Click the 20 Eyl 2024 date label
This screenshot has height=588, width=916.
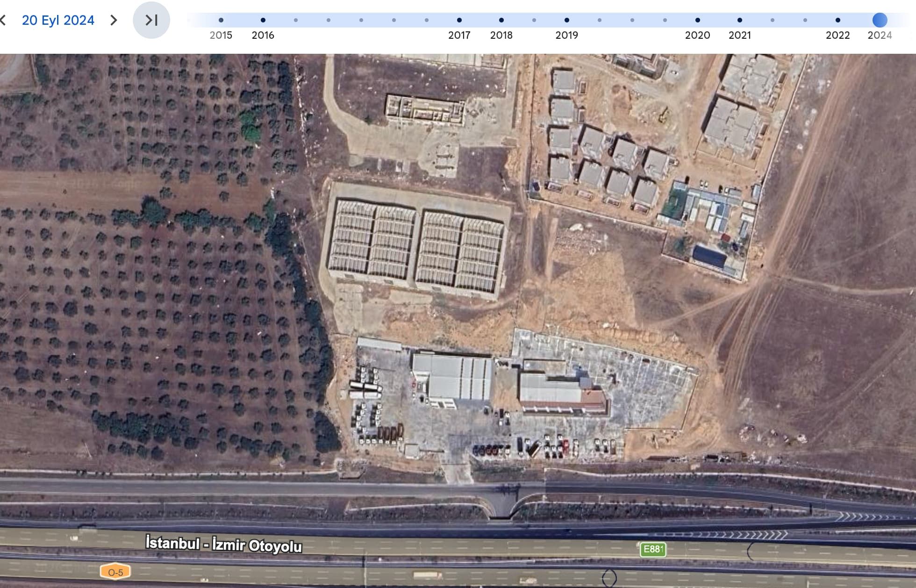click(x=58, y=20)
